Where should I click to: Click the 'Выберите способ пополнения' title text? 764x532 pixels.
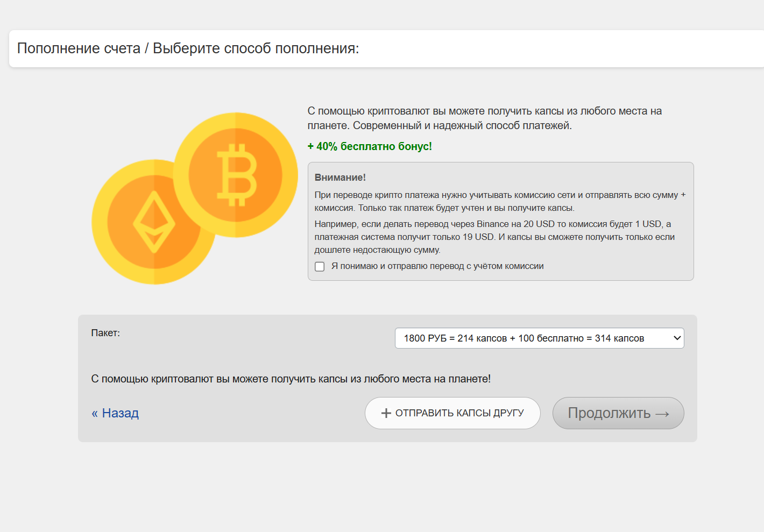(256, 48)
